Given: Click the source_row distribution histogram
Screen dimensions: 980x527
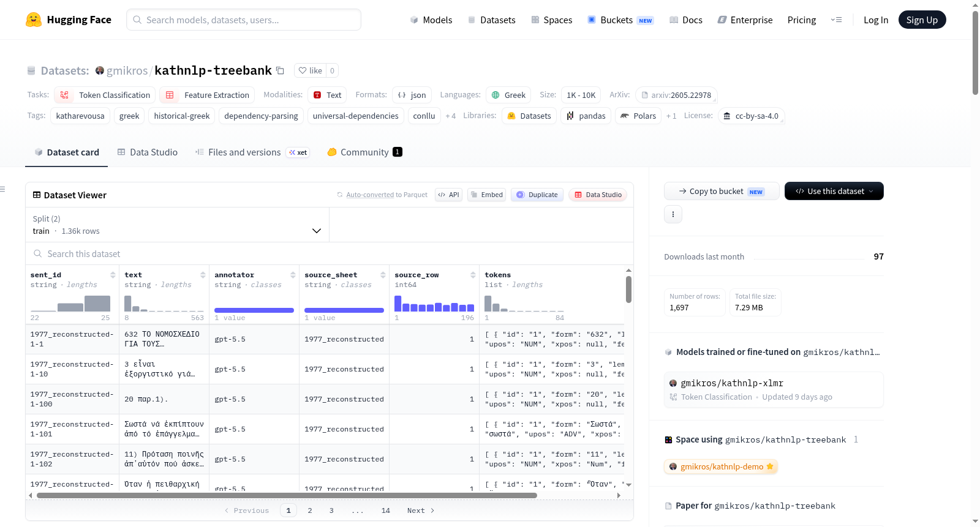Looking at the screenshot, I should pos(434,304).
